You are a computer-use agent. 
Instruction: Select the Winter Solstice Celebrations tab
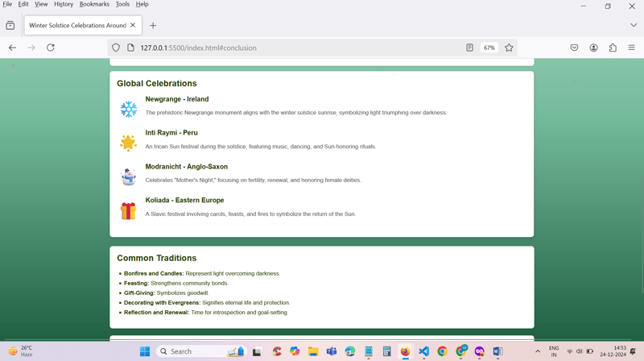point(83,25)
